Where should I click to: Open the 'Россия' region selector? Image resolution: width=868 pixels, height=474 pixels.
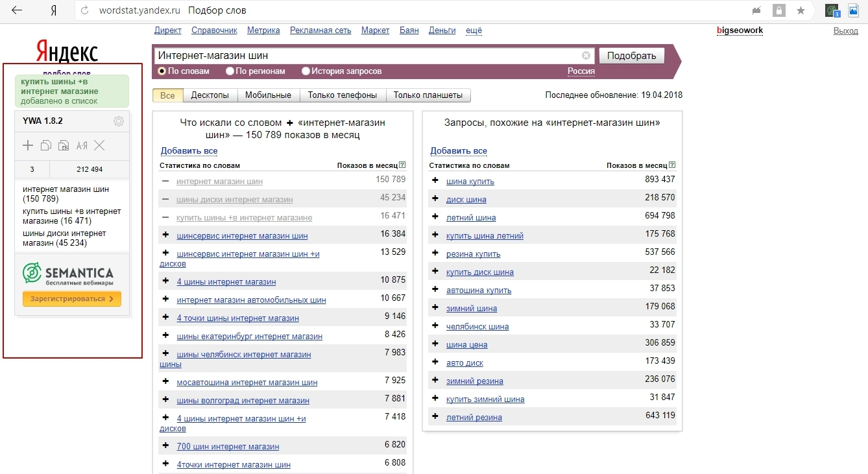tap(581, 71)
